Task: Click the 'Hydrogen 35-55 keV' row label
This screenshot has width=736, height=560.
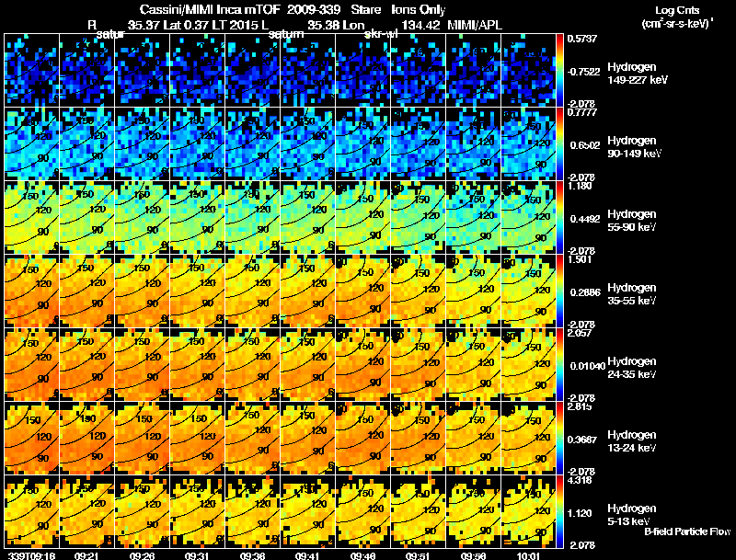Action: tap(631, 294)
